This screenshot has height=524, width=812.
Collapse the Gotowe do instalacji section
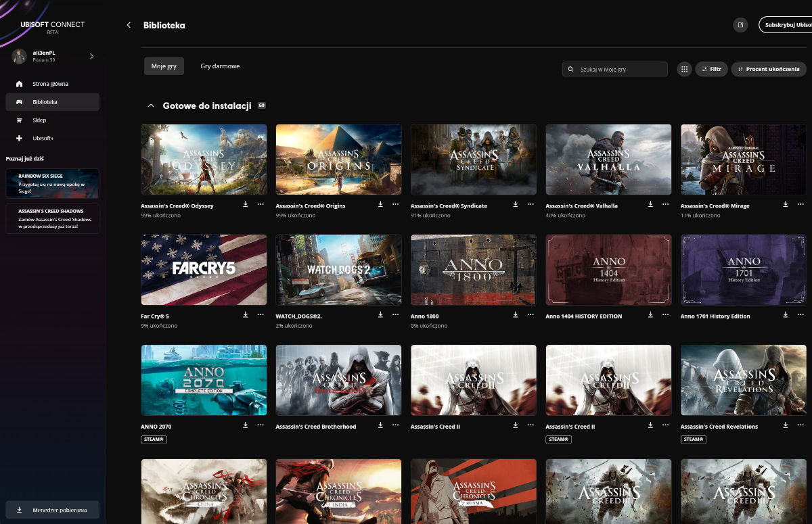[x=151, y=106]
